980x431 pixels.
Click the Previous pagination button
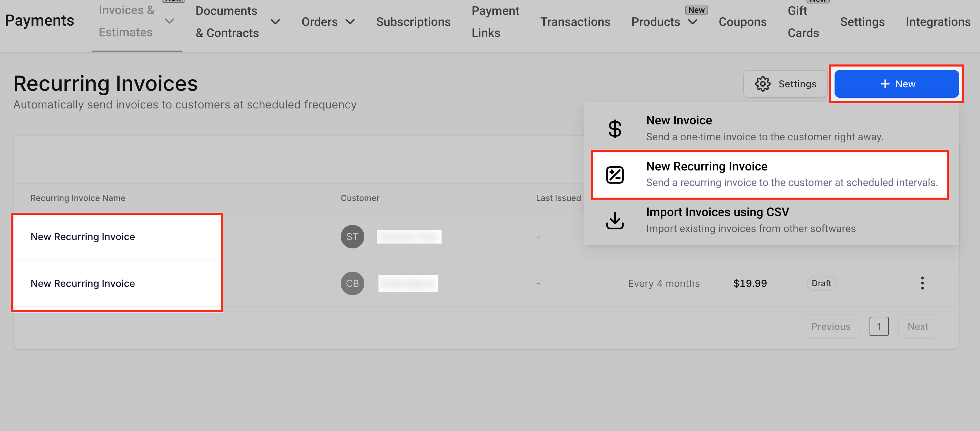click(830, 326)
